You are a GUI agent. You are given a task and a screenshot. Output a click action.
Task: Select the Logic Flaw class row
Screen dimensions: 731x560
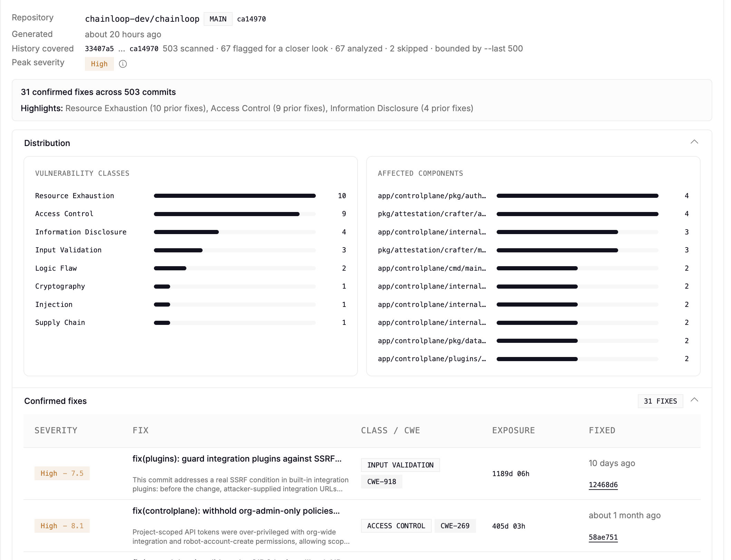(x=191, y=268)
